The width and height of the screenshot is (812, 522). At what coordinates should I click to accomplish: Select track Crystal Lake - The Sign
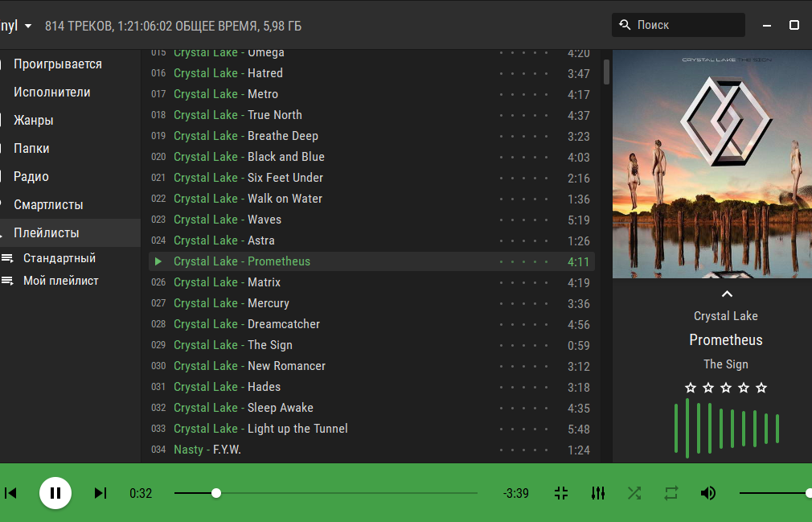click(371, 345)
